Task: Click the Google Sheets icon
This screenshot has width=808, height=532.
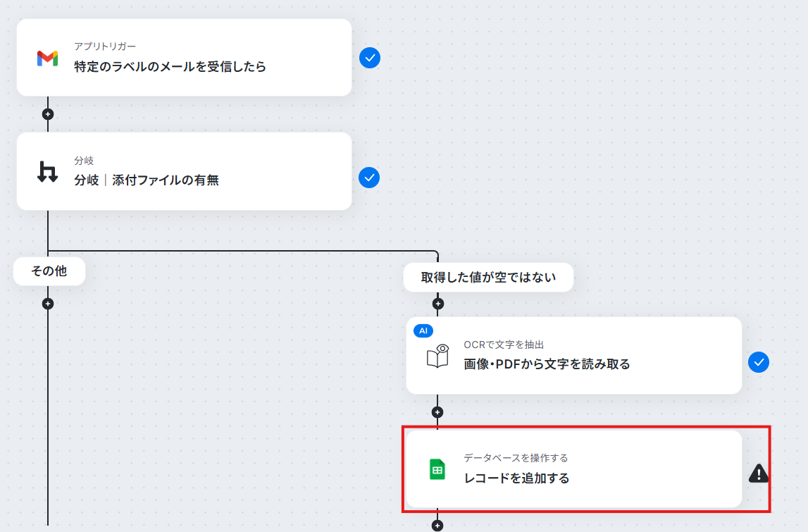Action: pos(437,469)
